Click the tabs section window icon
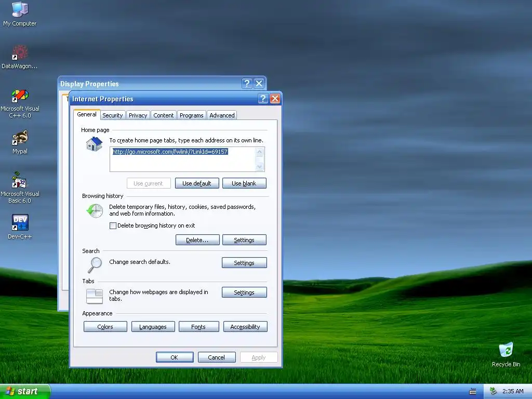 click(x=95, y=296)
